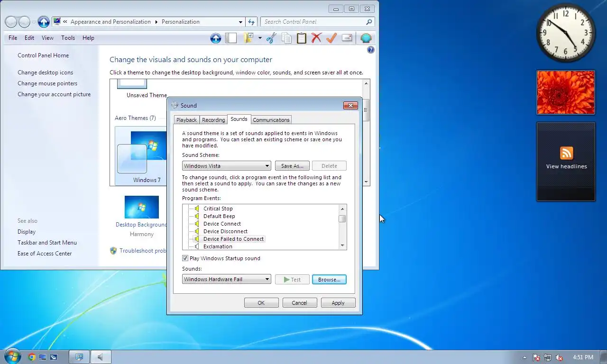Screen dimensions: 607x364
Task: Click the Copy pages icon
Action: pos(286,38)
